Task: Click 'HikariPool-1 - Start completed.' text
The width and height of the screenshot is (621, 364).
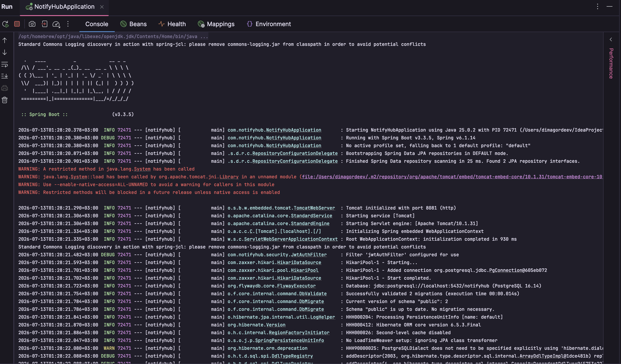Action: [388, 278]
